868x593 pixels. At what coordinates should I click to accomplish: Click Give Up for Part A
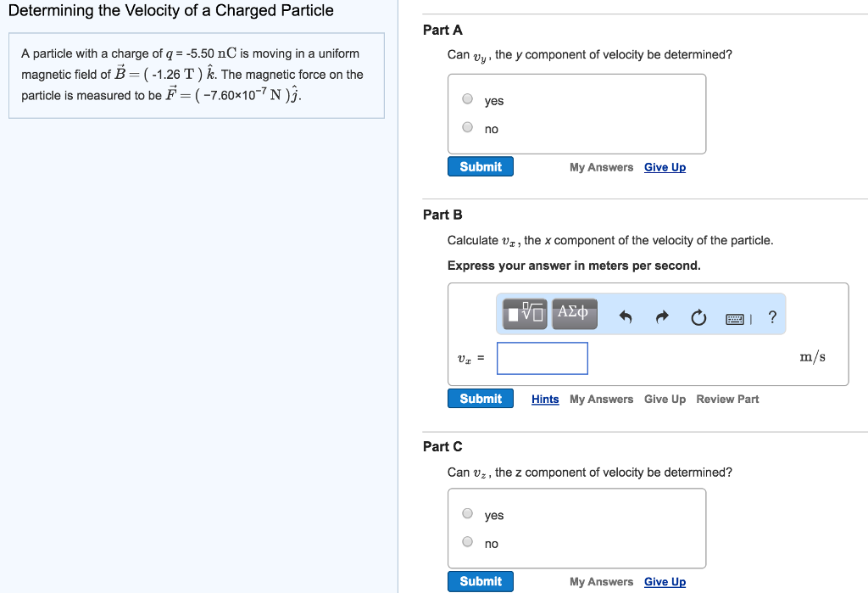665,167
